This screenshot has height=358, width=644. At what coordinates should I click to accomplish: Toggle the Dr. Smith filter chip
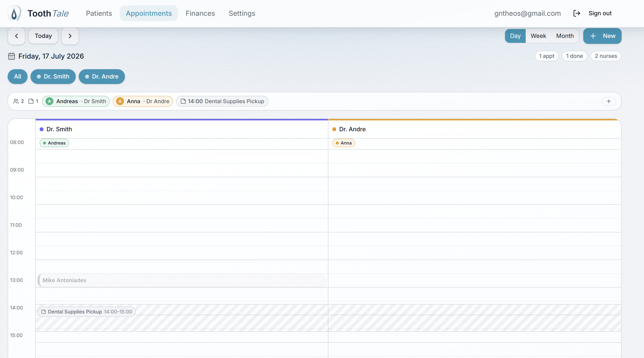pos(53,76)
